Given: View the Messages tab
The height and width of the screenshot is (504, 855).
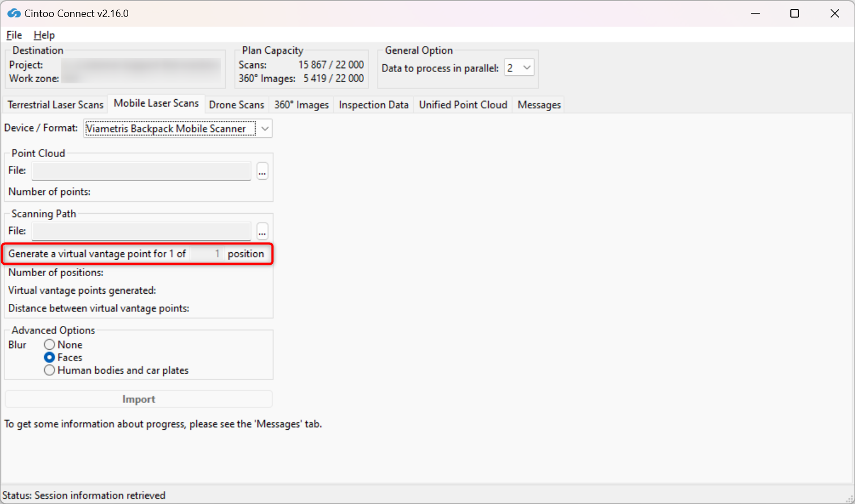Looking at the screenshot, I should coord(539,105).
